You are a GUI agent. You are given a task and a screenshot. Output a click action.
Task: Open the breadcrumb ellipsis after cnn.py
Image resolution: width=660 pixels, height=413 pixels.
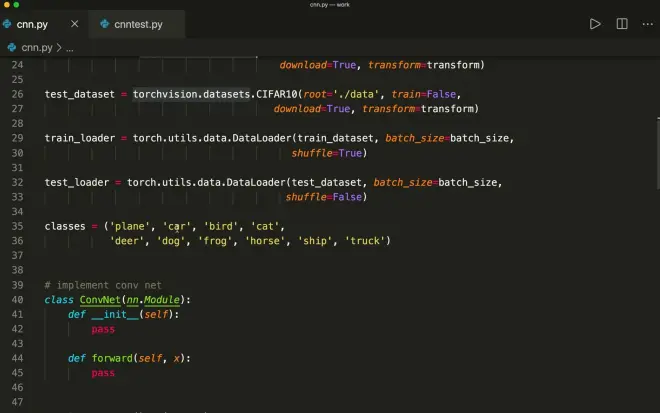[70, 48]
